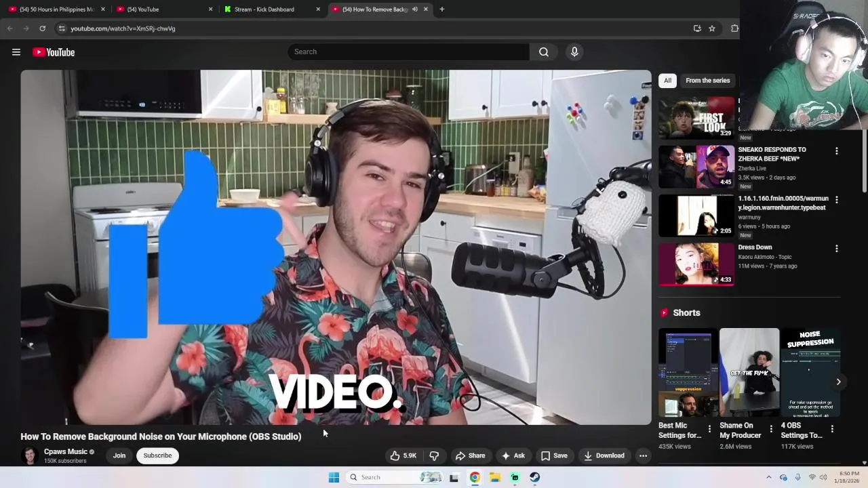Go to the YouTube home logo
Screen dimensions: 868x488
click(54, 52)
